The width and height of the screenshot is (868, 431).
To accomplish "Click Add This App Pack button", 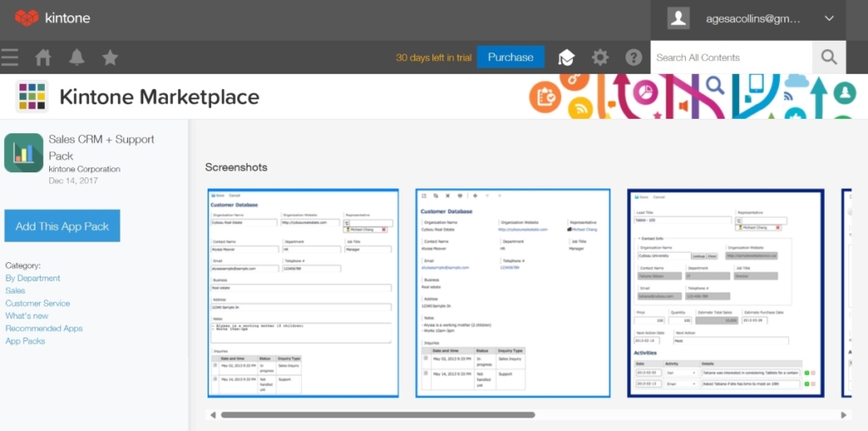I will [62, 227].
